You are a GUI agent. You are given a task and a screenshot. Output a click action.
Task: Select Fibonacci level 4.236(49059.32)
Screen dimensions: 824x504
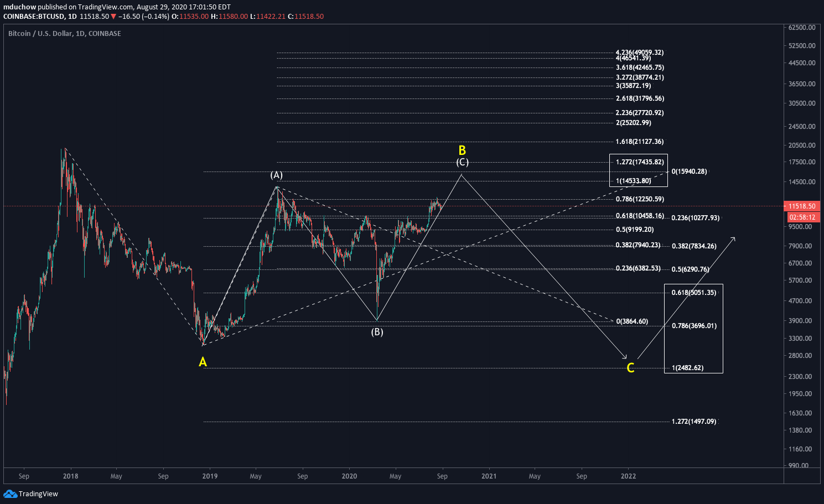coord(640,53)
